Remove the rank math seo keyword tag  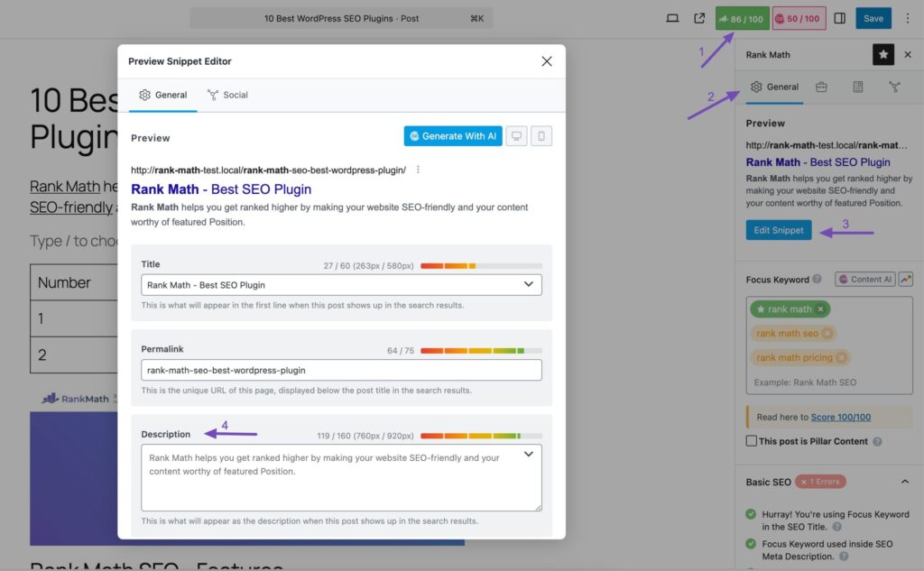pyautogui.click(x=827, y=334)
